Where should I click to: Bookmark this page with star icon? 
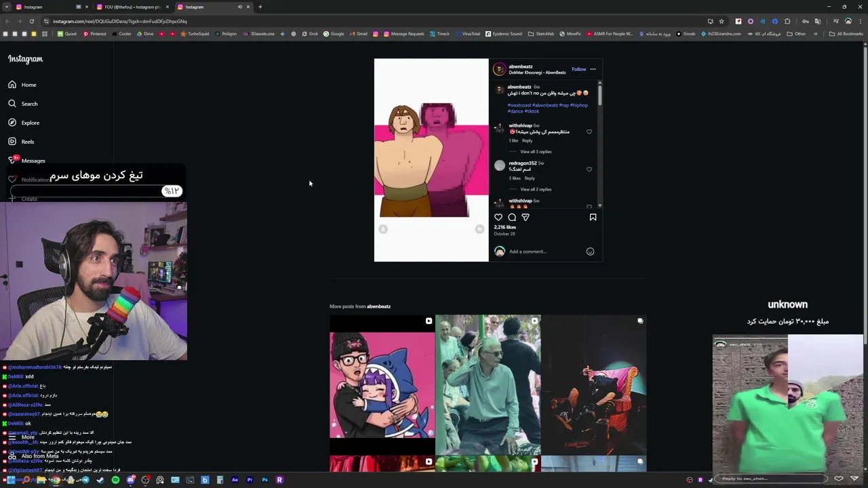click(x=722, y=21)
